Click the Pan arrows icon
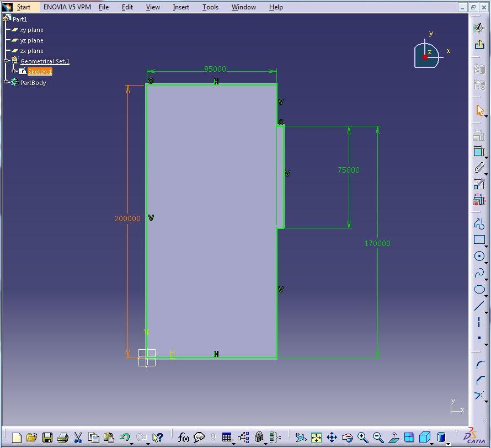491x448 pixels. [x=332, y=438]
